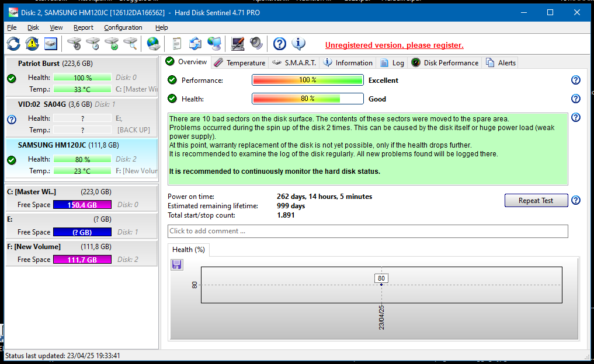The image size is (594, 364).
Task: Switch to the Alerts tab
Action: click(501, 63)
